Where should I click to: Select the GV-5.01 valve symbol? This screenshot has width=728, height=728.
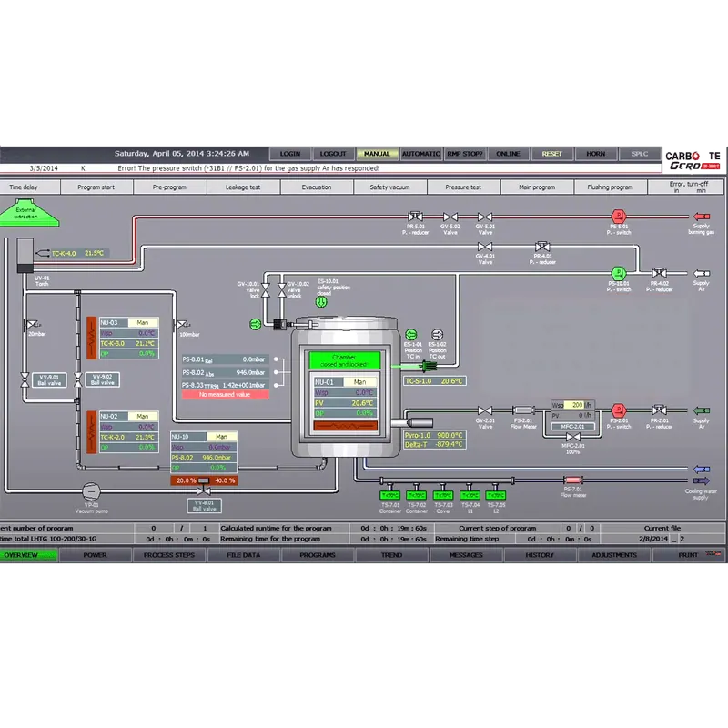coord(485,217)
